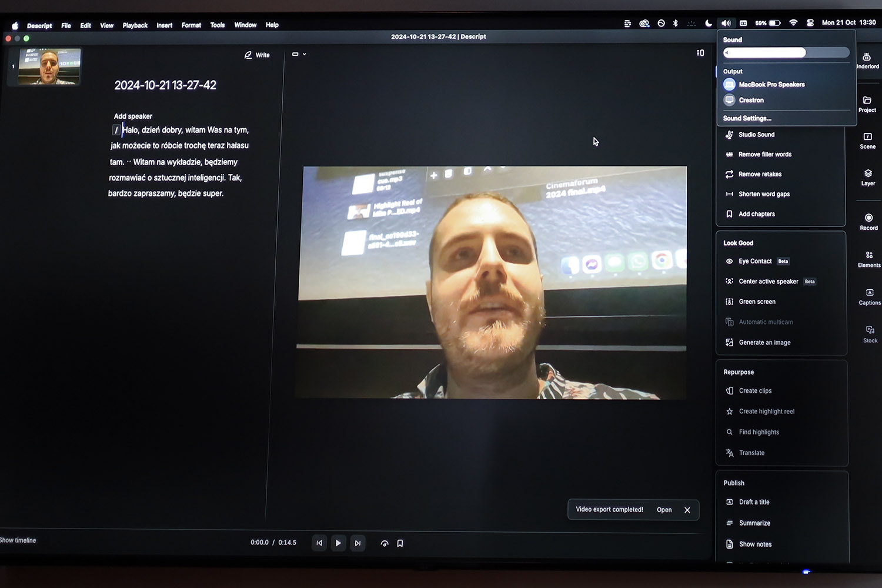Click the Record sidebar icon
This screenshot has width=882, height=588.
tap(868, 220)
